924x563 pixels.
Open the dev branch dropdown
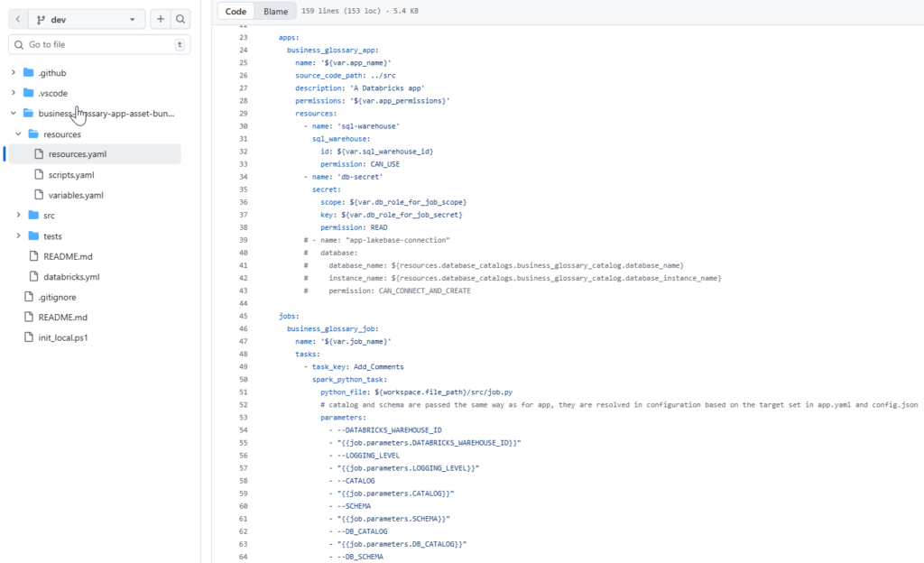click(86, 18)
